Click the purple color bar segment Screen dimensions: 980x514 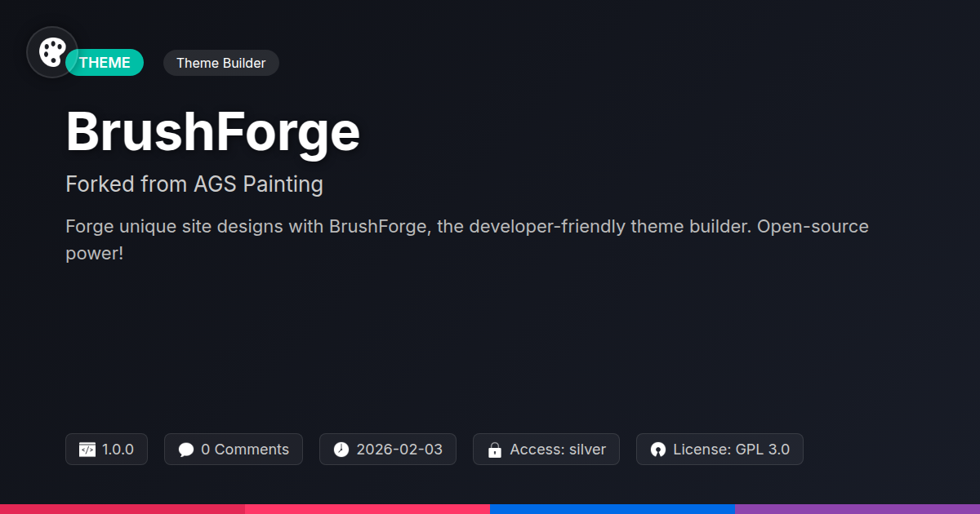[x=857, y=508]
